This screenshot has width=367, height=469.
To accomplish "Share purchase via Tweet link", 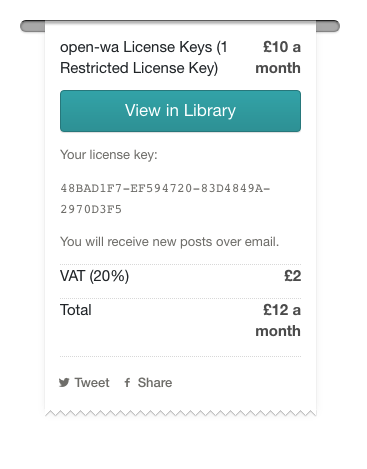I will [x=84, y=382].
